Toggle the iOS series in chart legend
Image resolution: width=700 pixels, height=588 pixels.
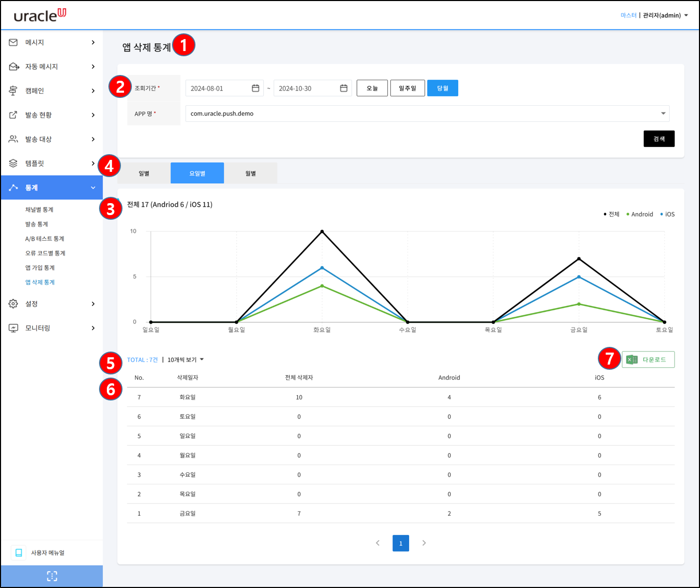coord(667,214)
